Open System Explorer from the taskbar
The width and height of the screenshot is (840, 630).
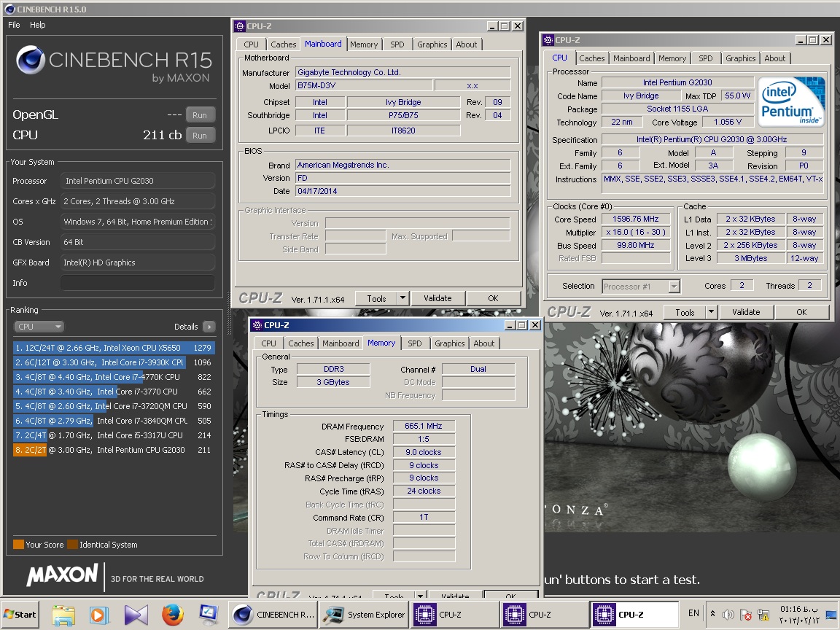coord(364,615)
